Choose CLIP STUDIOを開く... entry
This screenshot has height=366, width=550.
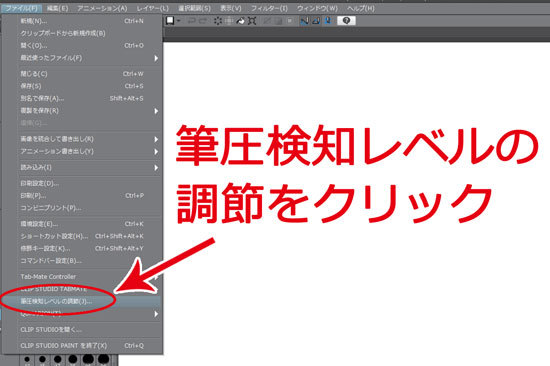point(82,330)
